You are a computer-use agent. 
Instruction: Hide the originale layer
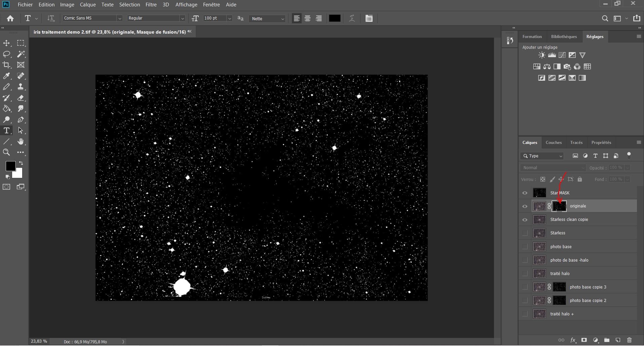pos(525,206)
